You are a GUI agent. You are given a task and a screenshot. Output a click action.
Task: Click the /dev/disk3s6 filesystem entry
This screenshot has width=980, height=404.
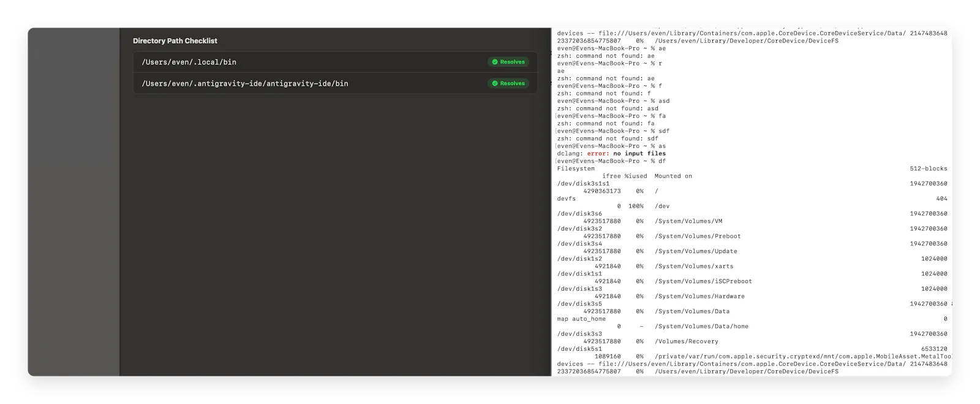(x=579, y=213)
